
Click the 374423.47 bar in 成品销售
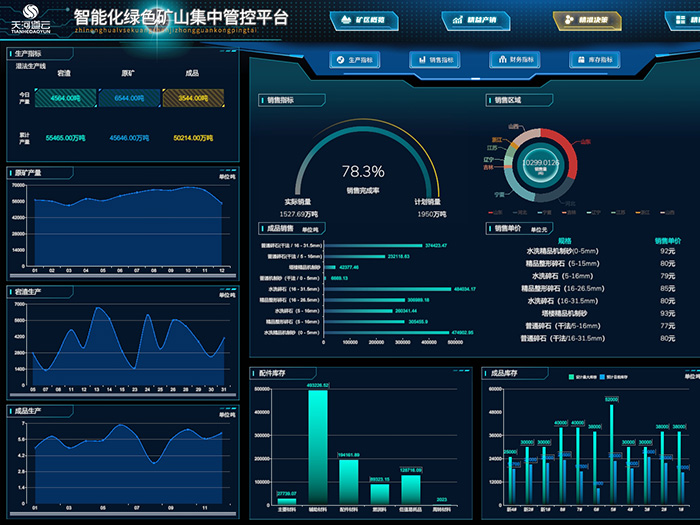pos(373,246)
